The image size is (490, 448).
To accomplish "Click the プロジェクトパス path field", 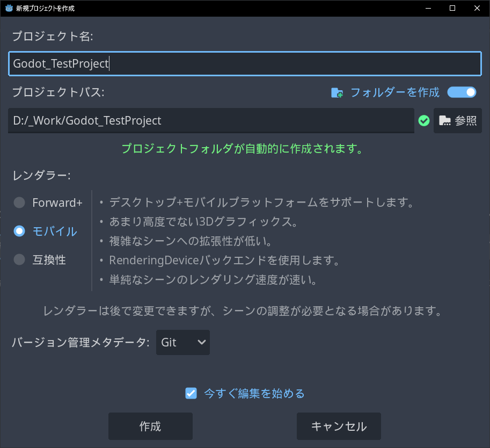I will point(210,120).
